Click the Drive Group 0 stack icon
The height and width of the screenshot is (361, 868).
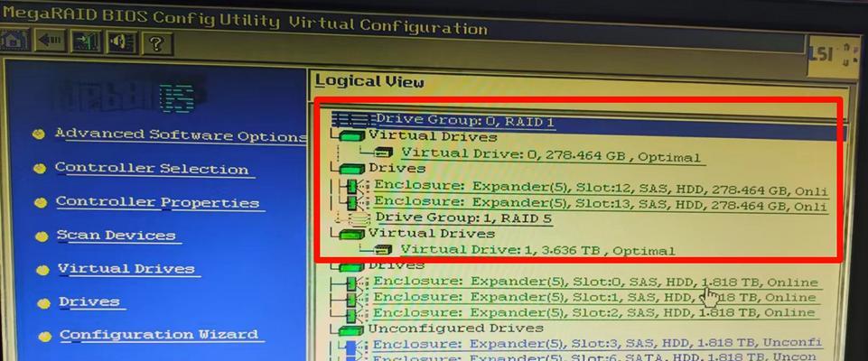coord(354,119)
